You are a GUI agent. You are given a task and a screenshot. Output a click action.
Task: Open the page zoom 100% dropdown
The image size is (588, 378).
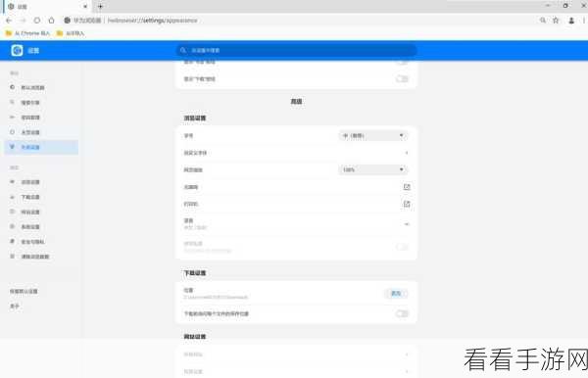pyautogui.click(x=373, y=169)
